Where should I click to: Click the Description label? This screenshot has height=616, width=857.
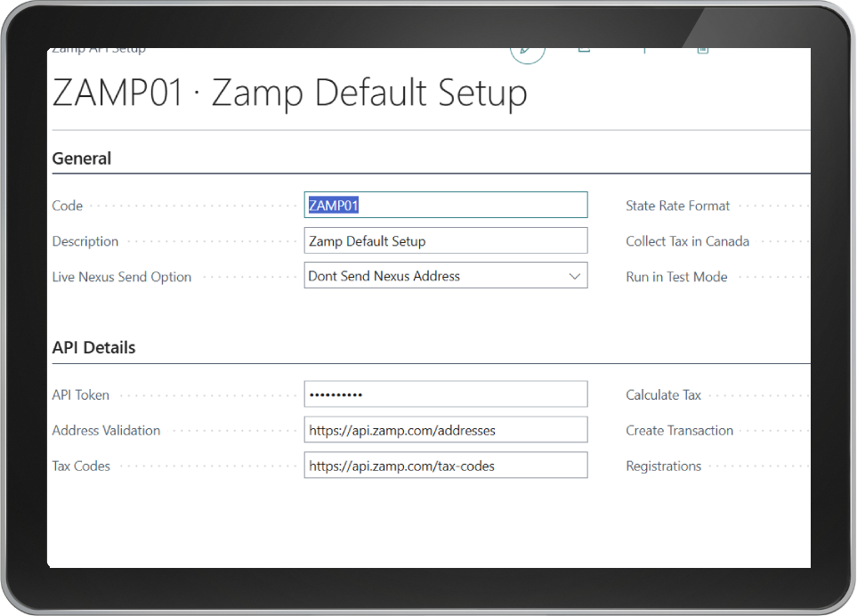(x=85, y=241)
